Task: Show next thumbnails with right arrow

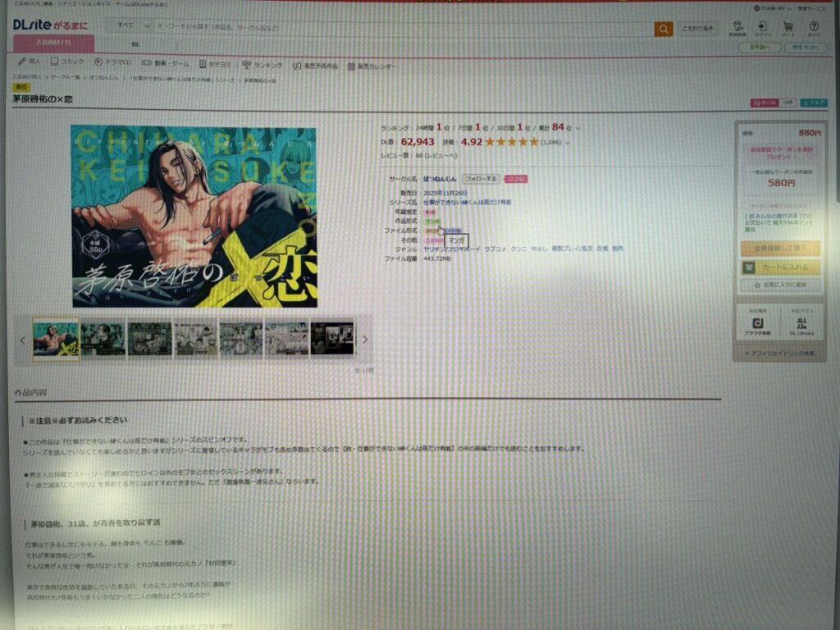Action: pos(365,340)
